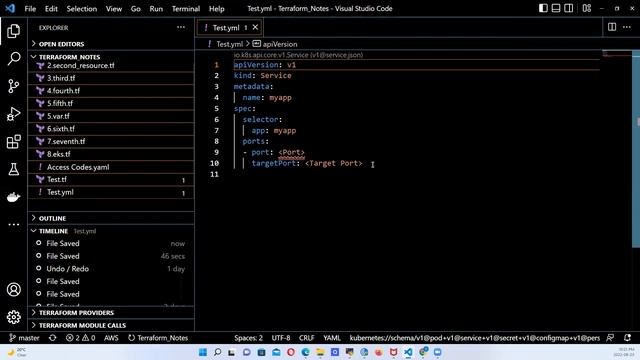Change YAML language mode
640x360 pixels.
pyautogui.click(x=332, y=338)
